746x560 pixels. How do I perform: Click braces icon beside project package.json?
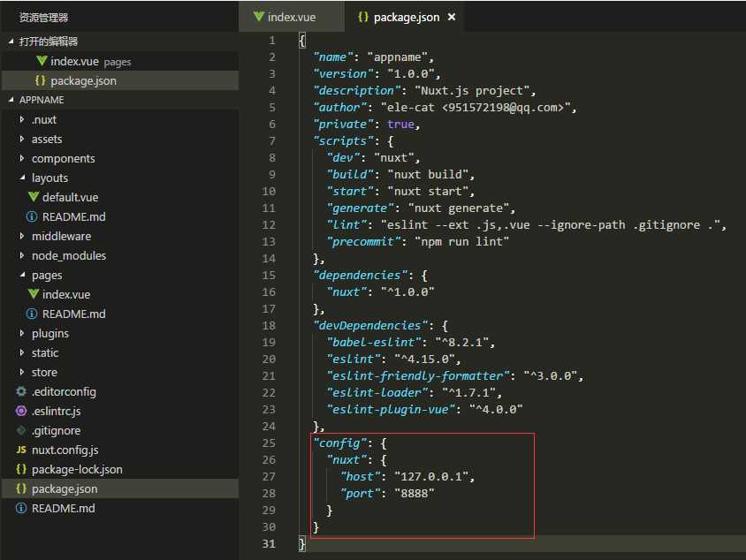pos(21,488)
